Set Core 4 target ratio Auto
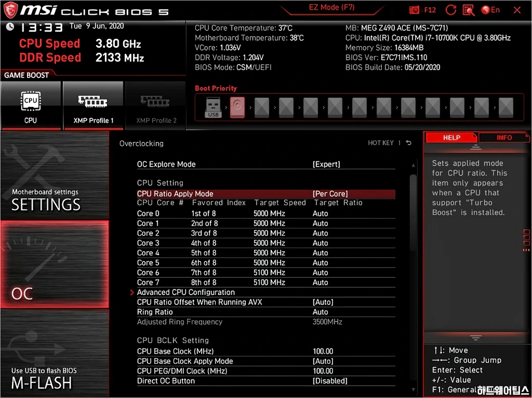The image size is (532, 398). tap(320, 253)
